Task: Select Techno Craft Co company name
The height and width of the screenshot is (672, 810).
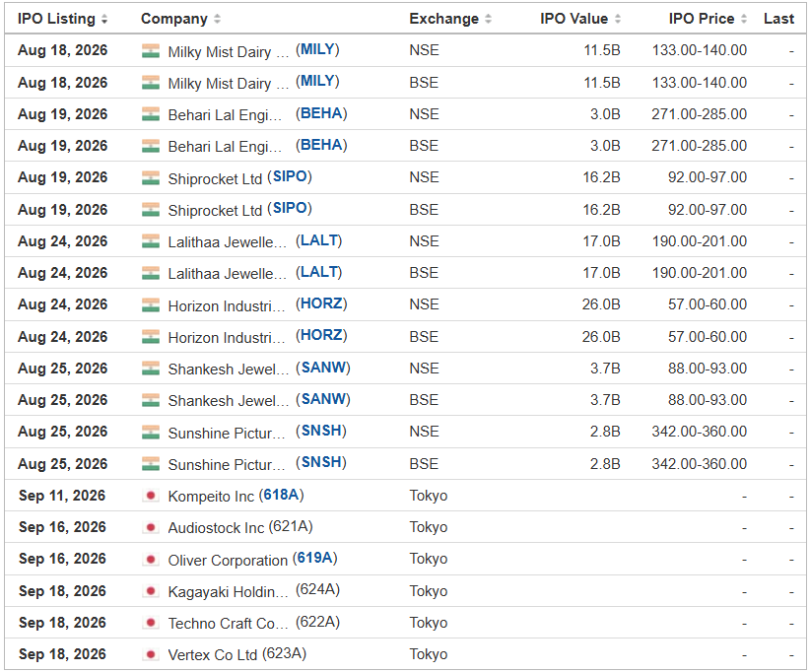Action: click(x=229, y=624)
